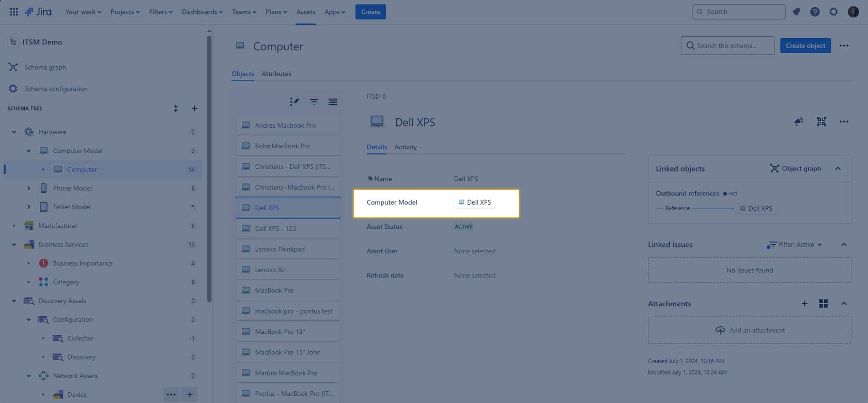
Task: Select MacBook Pro 13" John object
Action: (288, 352)
